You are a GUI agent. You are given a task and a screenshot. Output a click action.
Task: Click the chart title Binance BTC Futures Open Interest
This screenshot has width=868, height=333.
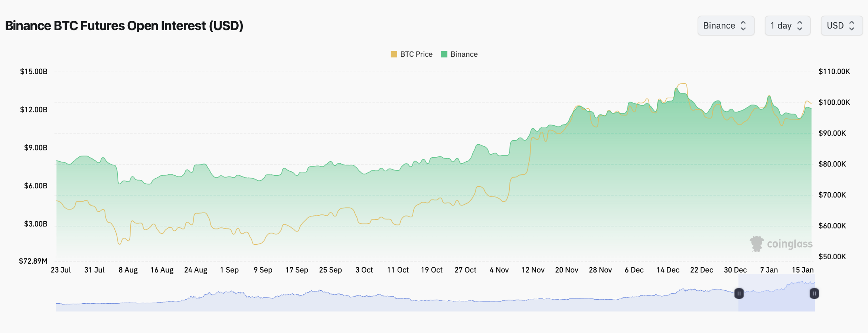coord(124,26)
